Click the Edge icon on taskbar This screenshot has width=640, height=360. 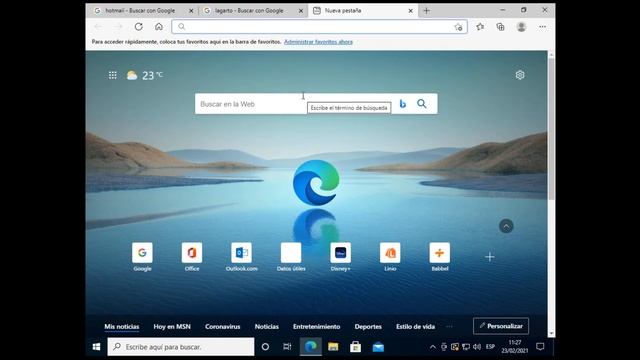tap(311, 347)
